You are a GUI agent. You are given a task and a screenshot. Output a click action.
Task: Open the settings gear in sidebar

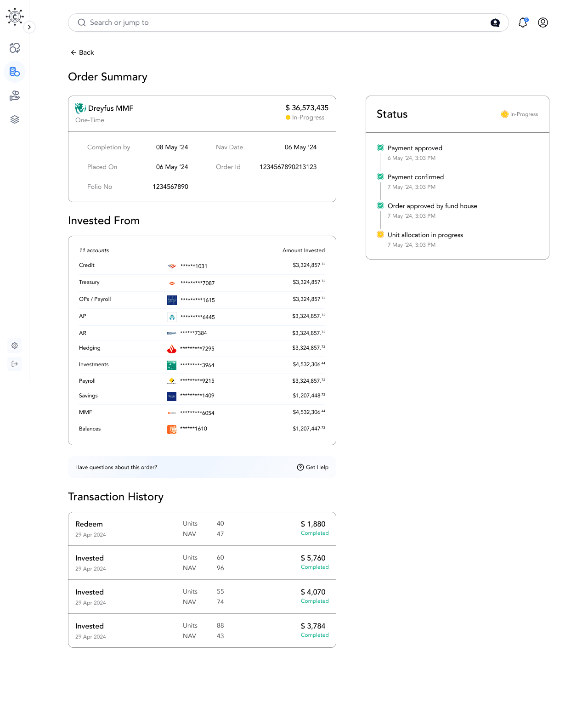(15, 346)
